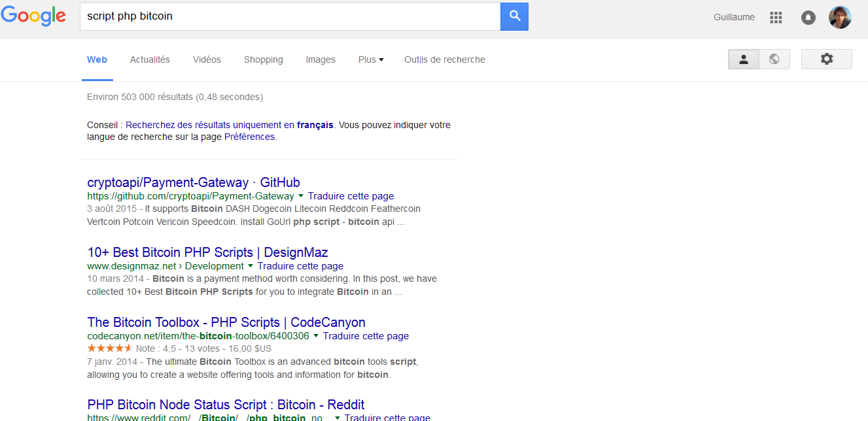Open 'PHP Bitcoin Node Status Script' Reddit result
The height and width of the screenshot is (421, 868).
[226, 405]
